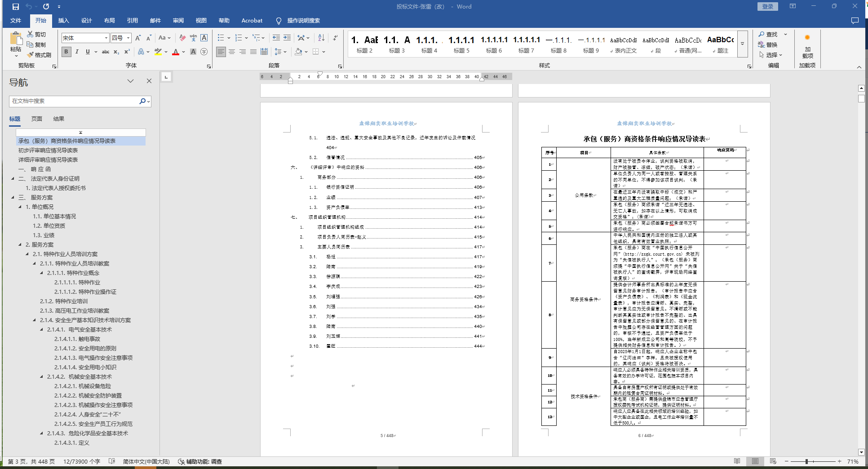868x469 pixels.
Task: Open the comments pane speech bubble icon
Action: (855, 21)
